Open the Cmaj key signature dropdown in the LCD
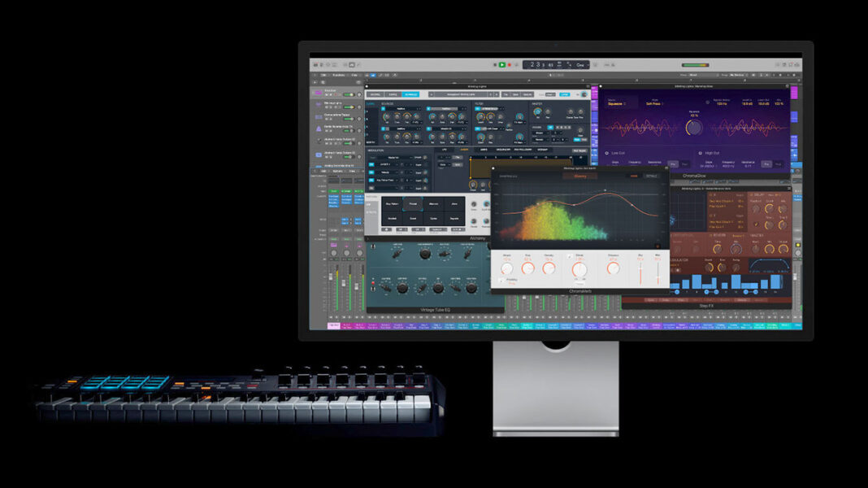The image size is (868, 488). (x=580, y=64)
